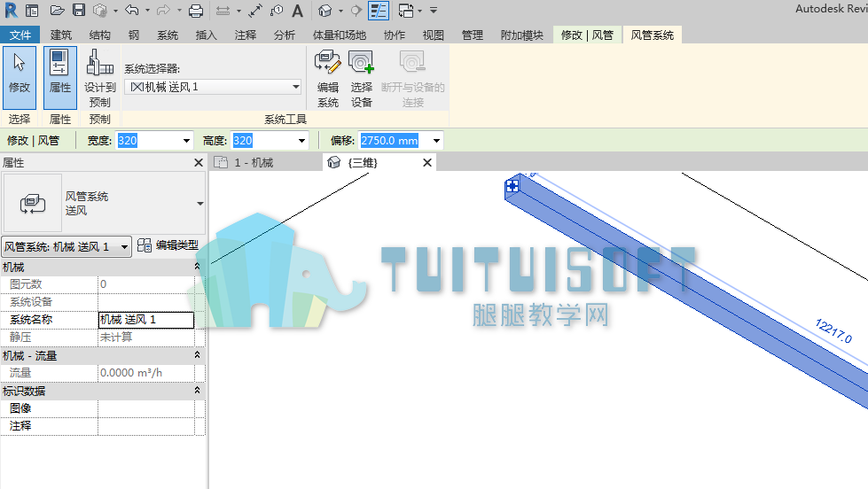
Task: Collapse the 机械 - 流量 properties group
Action: click(x=197, y=355)
